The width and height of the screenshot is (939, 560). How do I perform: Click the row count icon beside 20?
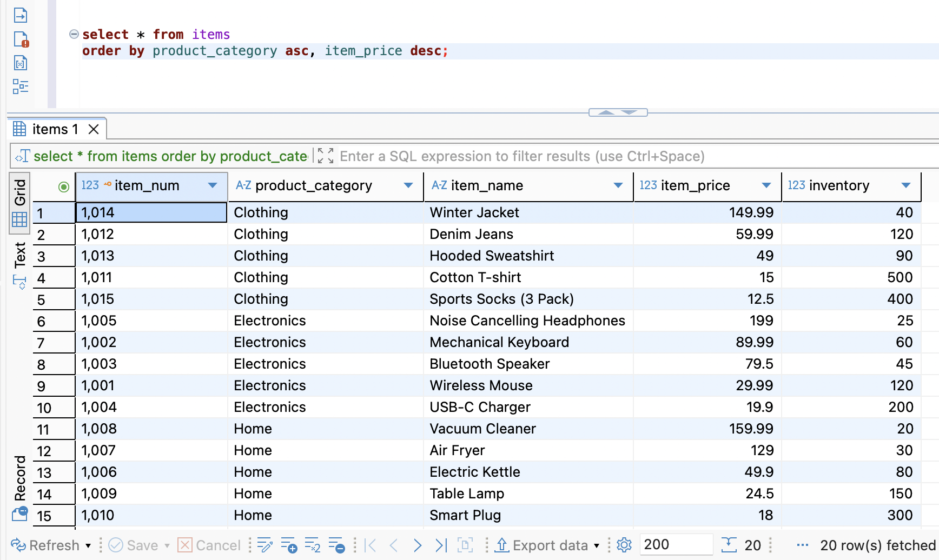[x=729, y=544]
